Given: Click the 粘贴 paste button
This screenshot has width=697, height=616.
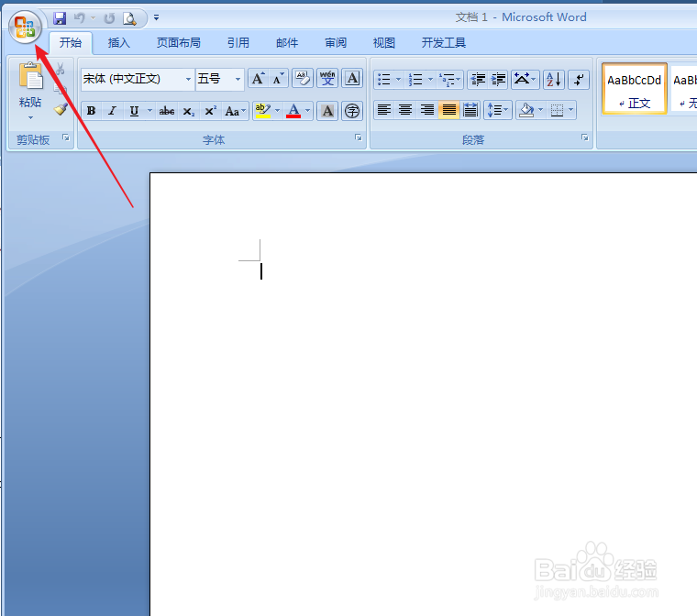Looking at the screenshot, I should 30,84.
